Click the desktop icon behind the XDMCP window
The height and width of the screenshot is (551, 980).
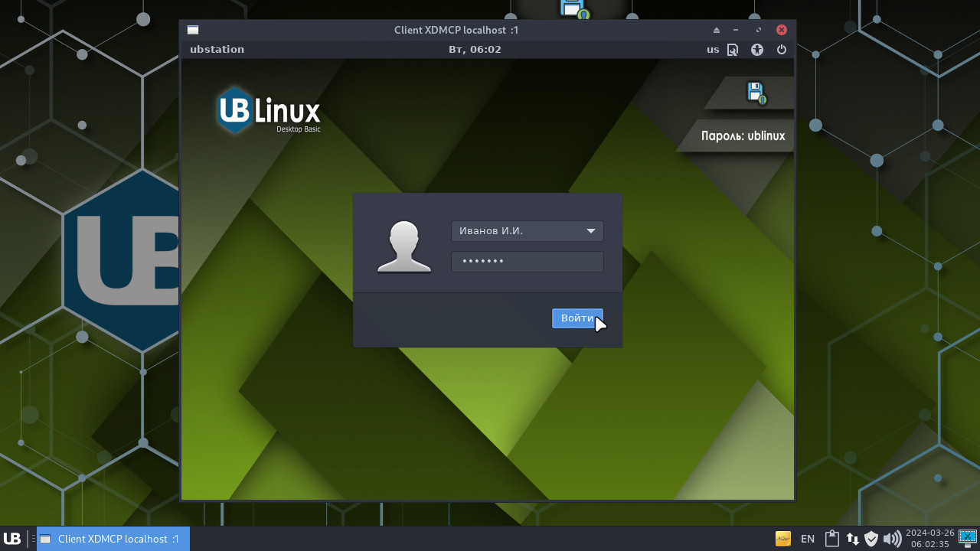click(x=574, y=9)
